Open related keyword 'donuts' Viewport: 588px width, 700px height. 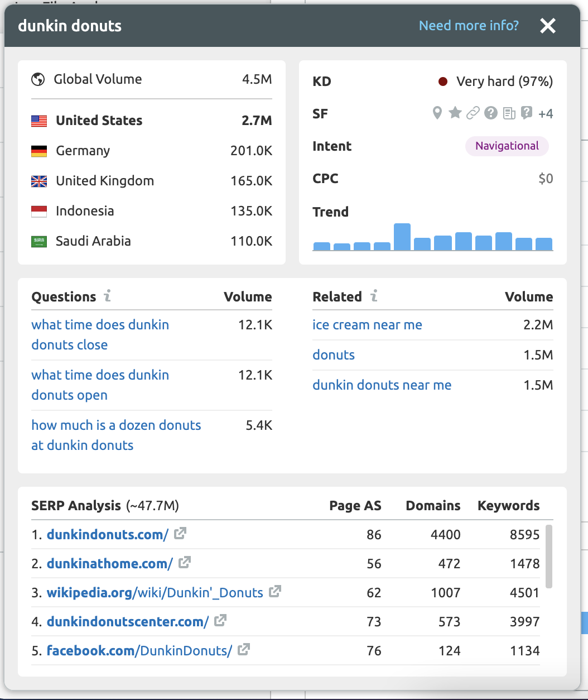pos(334,355)
